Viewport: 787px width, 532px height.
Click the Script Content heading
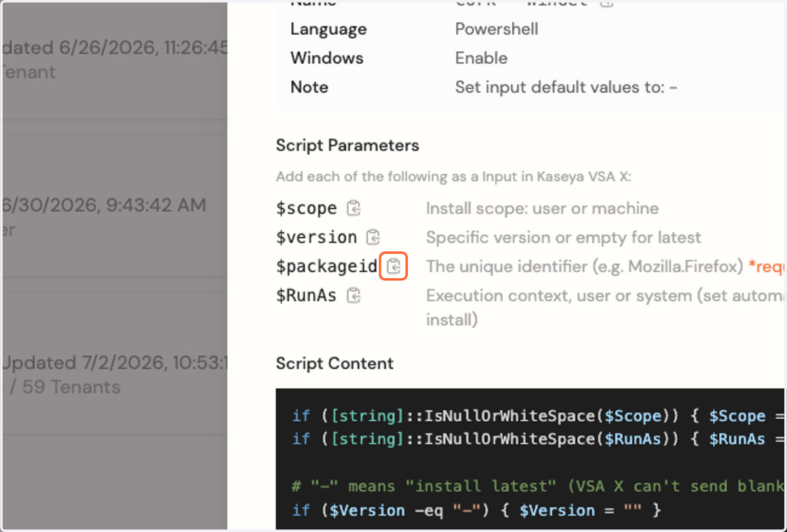(x=334, y=363)
